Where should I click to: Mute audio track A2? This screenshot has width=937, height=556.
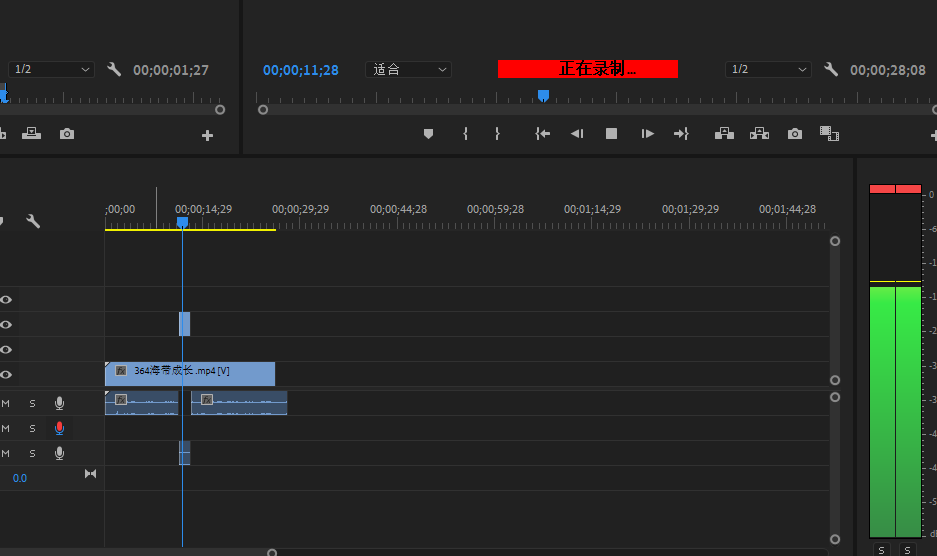5,429
